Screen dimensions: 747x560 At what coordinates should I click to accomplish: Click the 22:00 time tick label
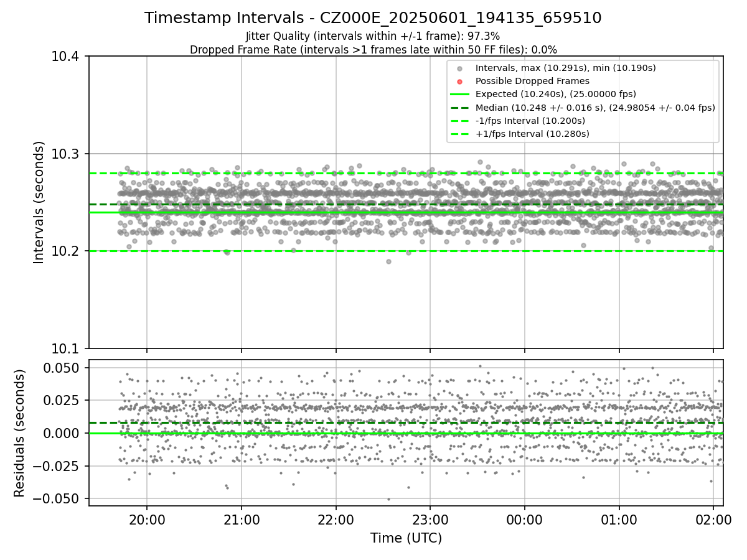coord(336,519)
